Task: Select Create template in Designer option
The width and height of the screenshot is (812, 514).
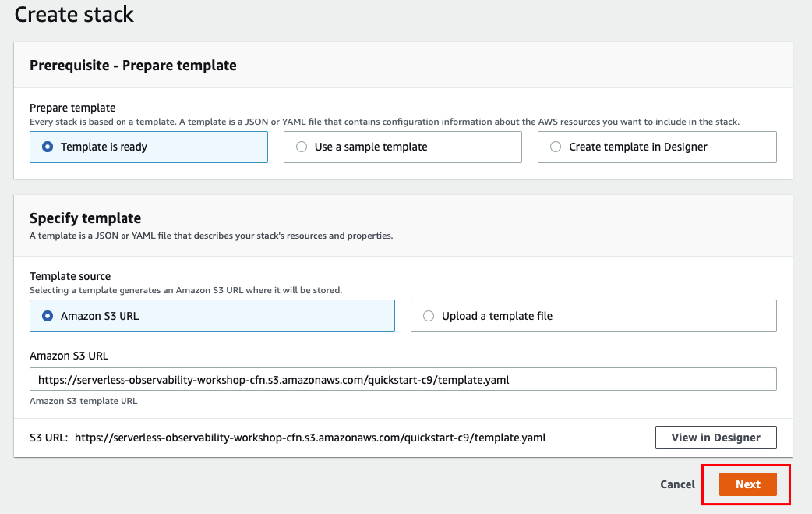Action: point(657,147)
